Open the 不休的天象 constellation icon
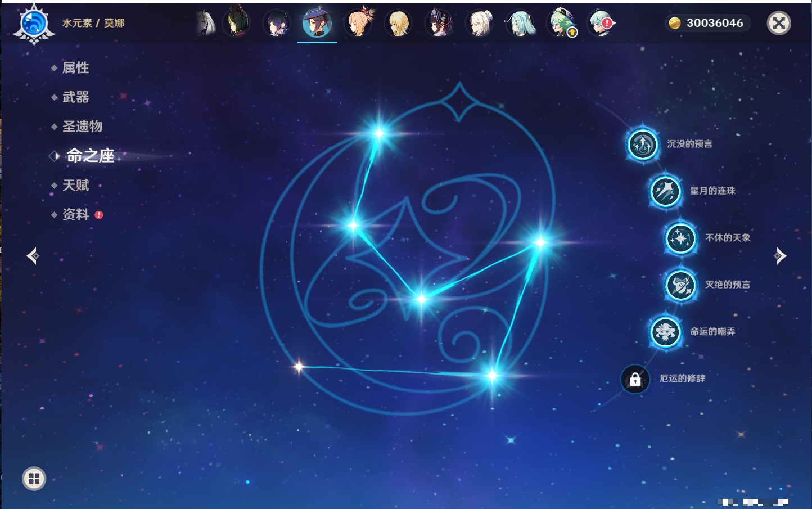Image resolution: width=812 pixels, height=509 pixels. point(681,238)
